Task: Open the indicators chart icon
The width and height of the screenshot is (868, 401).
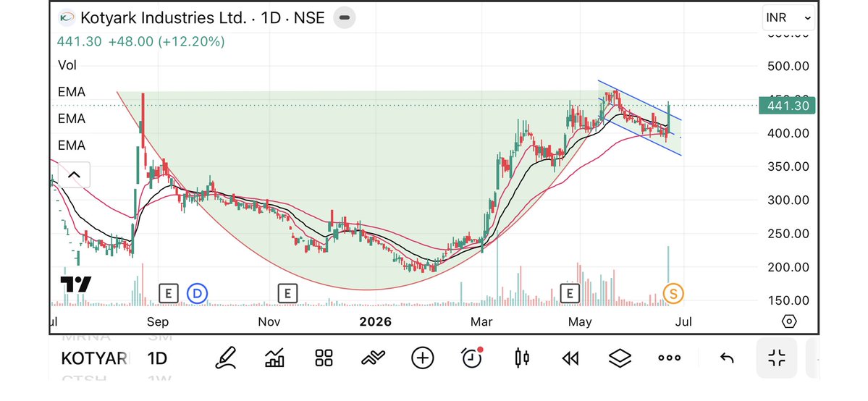Action: [x=274, y=358]
